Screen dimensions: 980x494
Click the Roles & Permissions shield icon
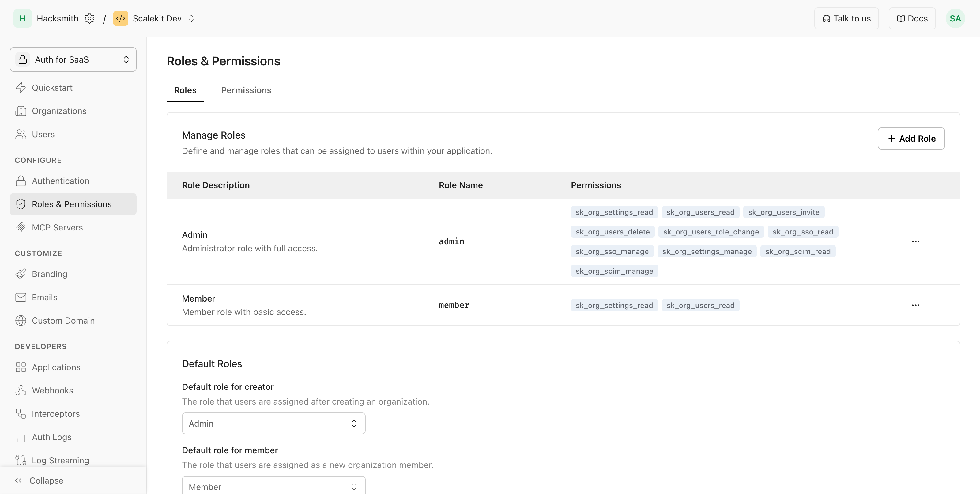point(21,204)
